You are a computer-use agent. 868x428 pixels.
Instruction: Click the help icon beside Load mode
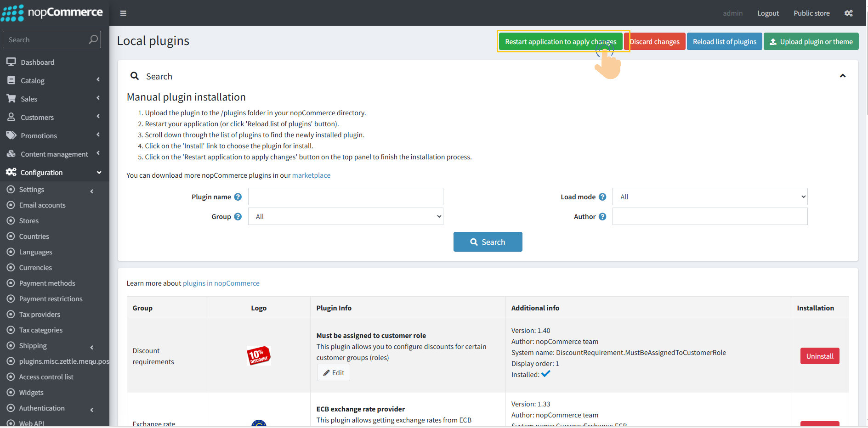pyautogui.click(x=602, y=197)
